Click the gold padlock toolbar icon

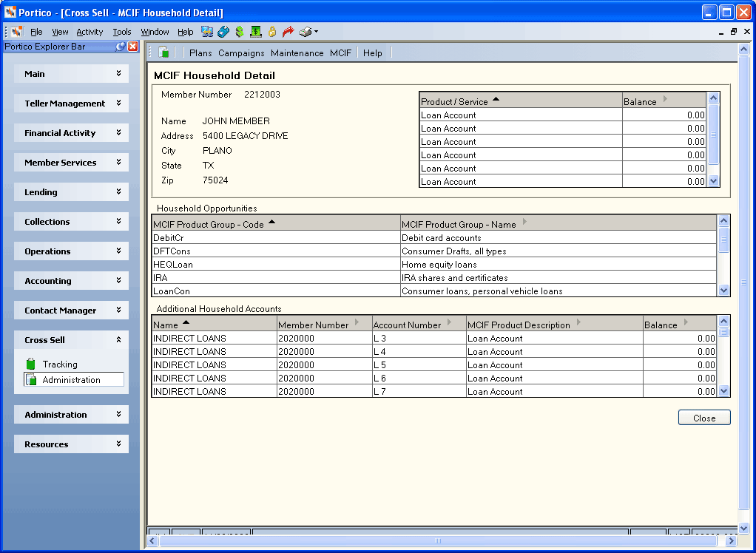tap(272, 32)
